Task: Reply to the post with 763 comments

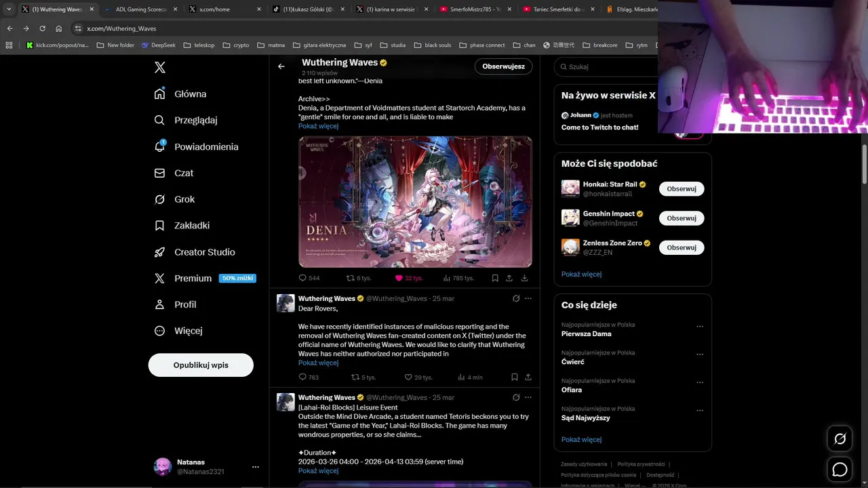Action: pos(309,378)
